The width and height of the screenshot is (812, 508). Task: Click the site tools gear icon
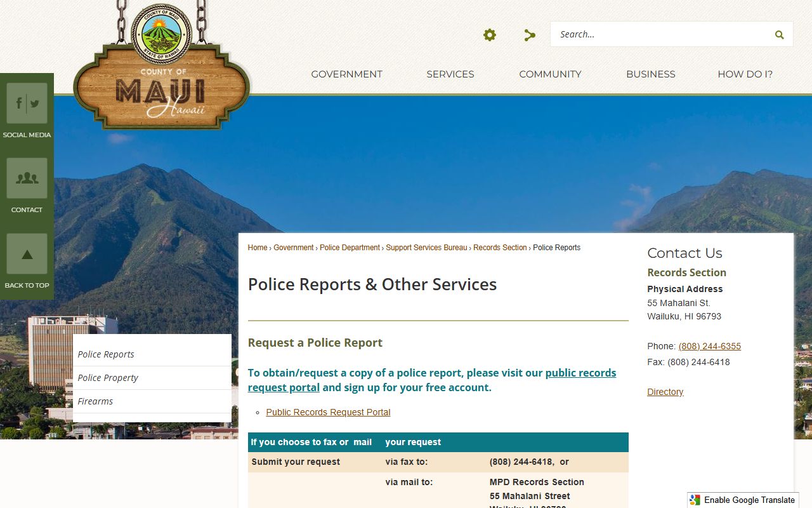[x=490, y=35]
